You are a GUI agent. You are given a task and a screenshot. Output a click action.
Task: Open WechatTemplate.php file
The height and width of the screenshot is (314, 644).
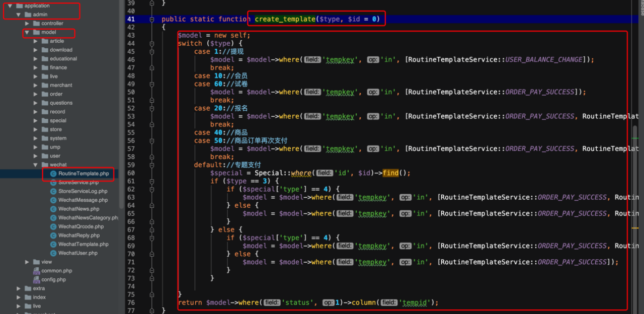pos(83,244)
